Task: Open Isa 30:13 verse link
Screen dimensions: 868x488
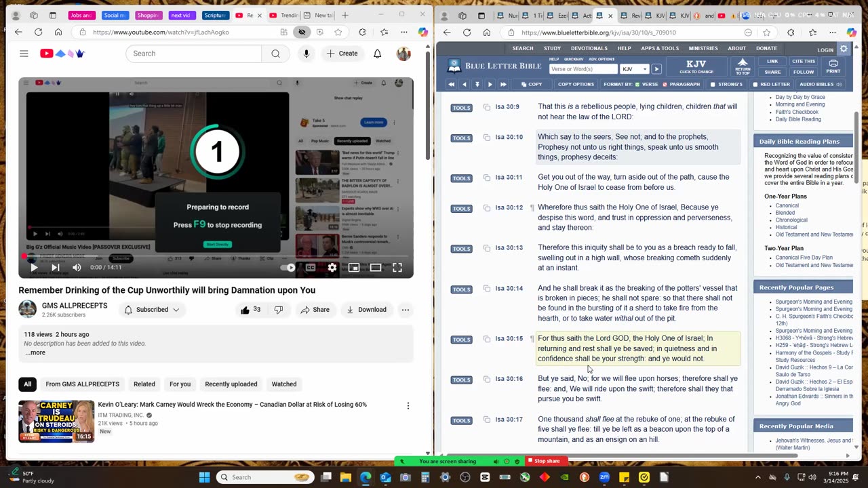Action: pyautogui.click(x=509, y=247)
